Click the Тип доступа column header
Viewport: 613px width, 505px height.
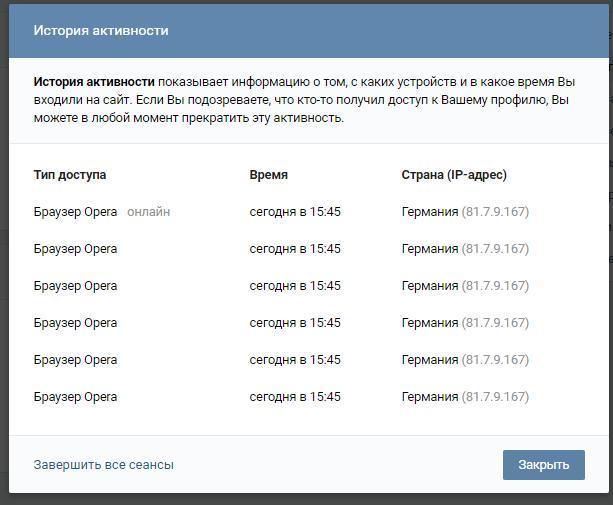pyautogui.click(x=70, y=175)
